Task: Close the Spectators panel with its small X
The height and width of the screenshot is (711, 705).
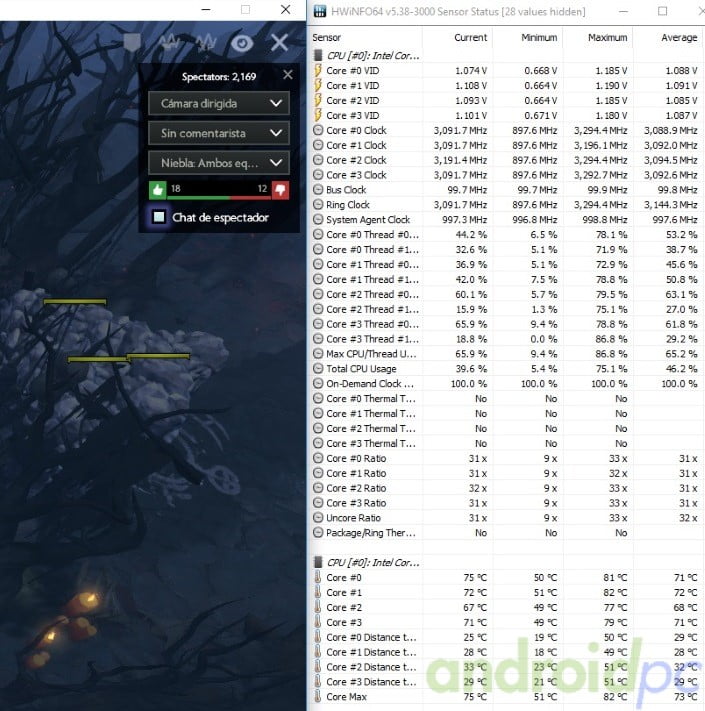Action: (287, 75)
